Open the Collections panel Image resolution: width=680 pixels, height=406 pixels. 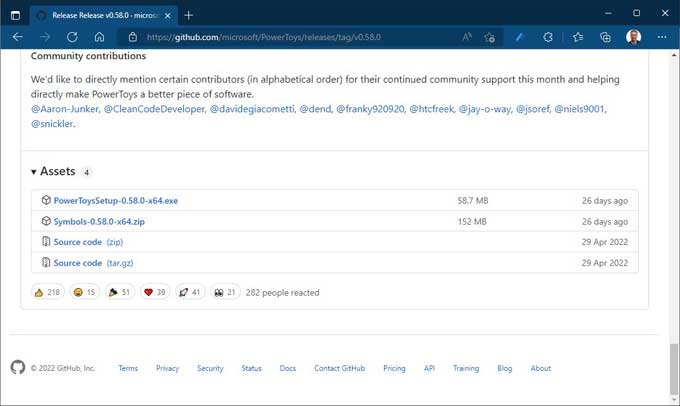[x=605, y=37]
